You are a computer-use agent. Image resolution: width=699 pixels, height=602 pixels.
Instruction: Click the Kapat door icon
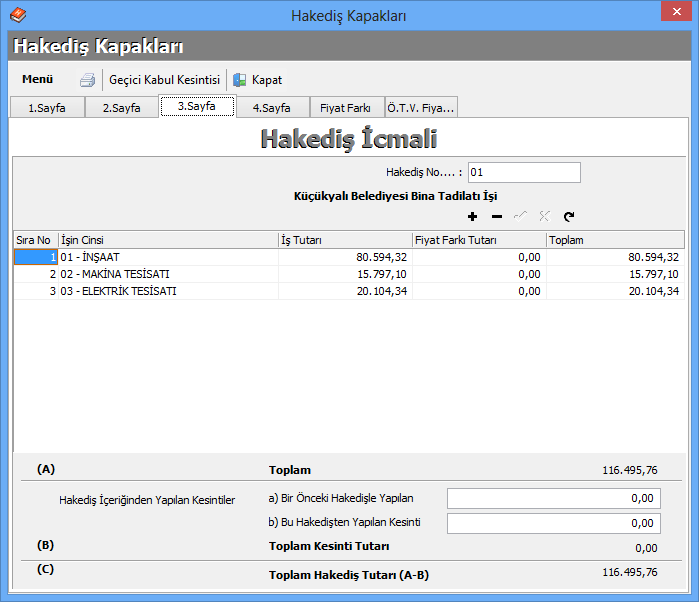coord(240,80)
